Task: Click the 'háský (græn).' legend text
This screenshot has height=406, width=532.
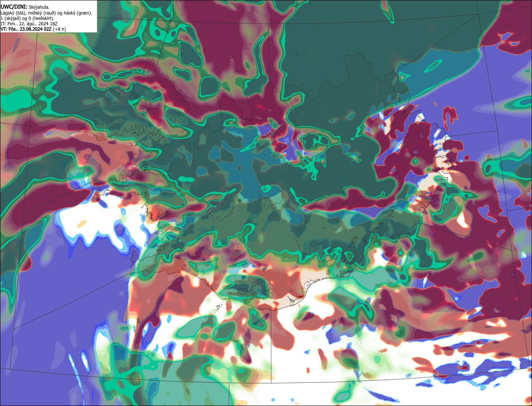Action: 78,13
